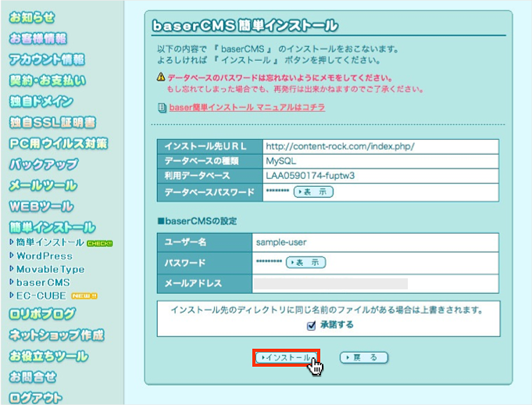Viewport: 532px width, 405px height.
Task: Show the database password with 表示
Action: click(313, 192)
